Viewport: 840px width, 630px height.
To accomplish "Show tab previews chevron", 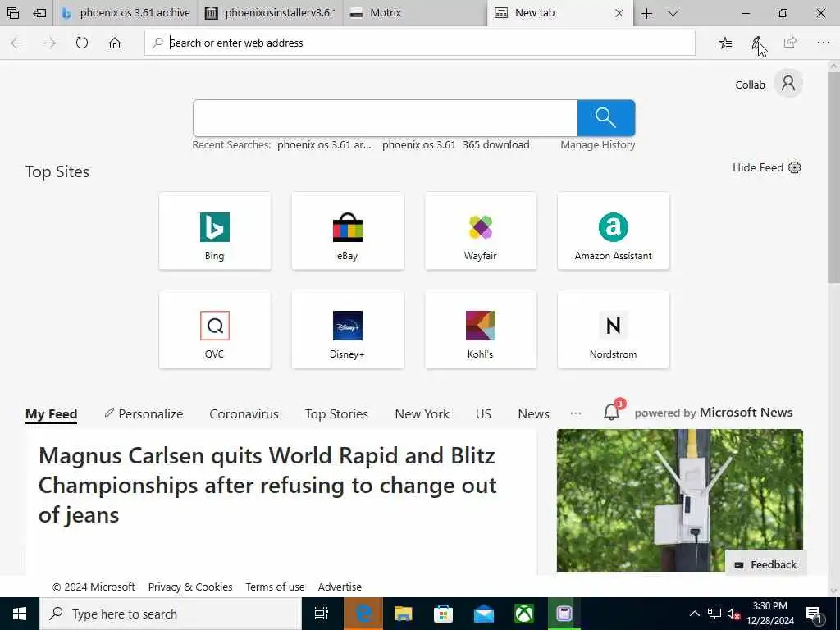I will [x=673, y=13].
